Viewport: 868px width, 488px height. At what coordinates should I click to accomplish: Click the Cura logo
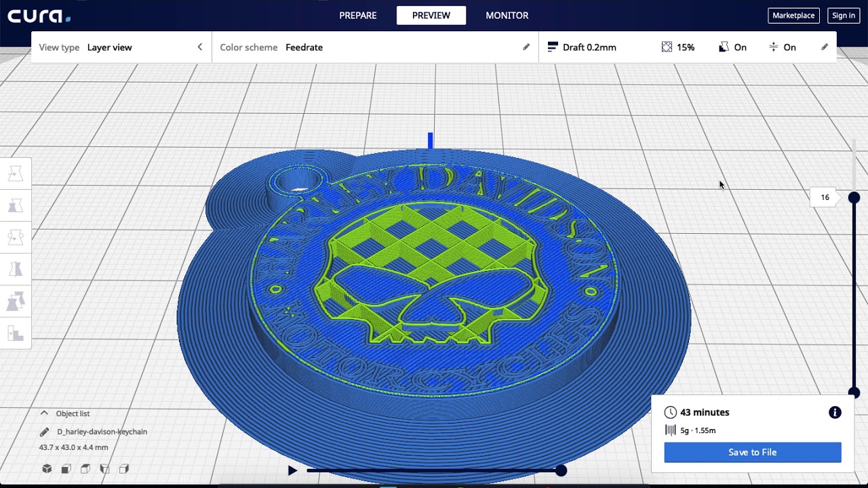[x=39, y=16]
